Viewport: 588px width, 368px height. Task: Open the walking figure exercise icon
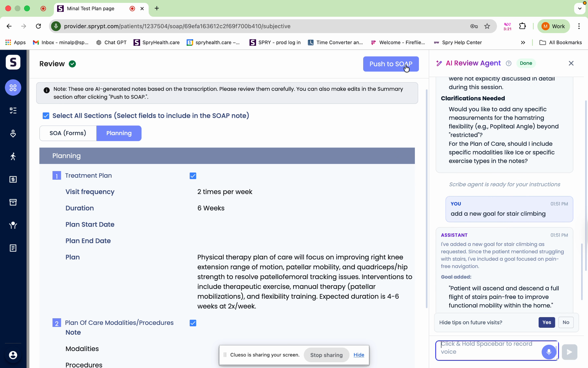[x=13, y=156]
